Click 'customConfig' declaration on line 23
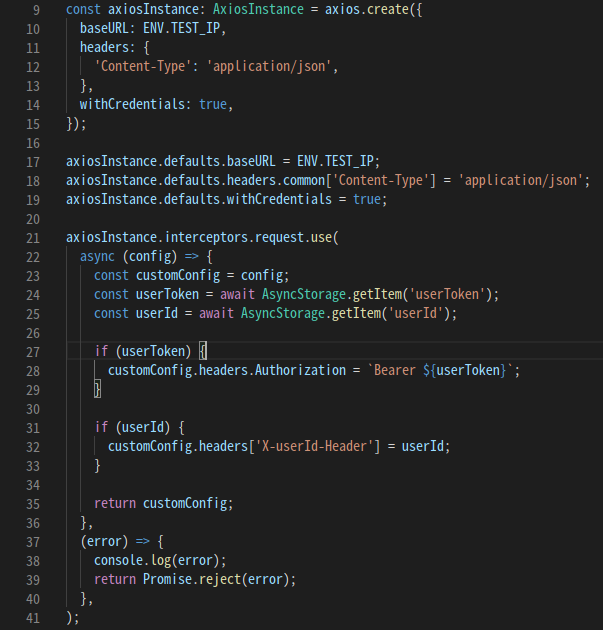Viewport: 603px width, 630px height. point(178,276)
